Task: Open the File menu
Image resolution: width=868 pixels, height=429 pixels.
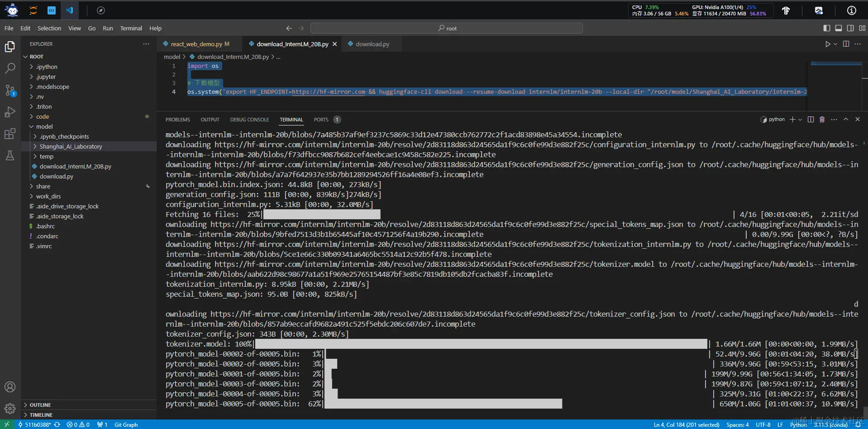Action: 9,28
